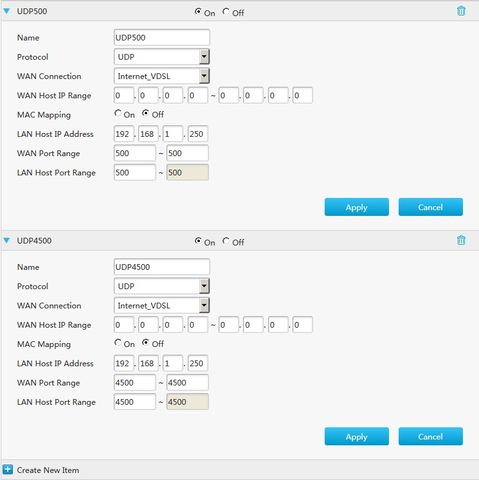The image size is (479, 480).
Task: Enable MAC Mapping for UDP4500
Action: 118,343
